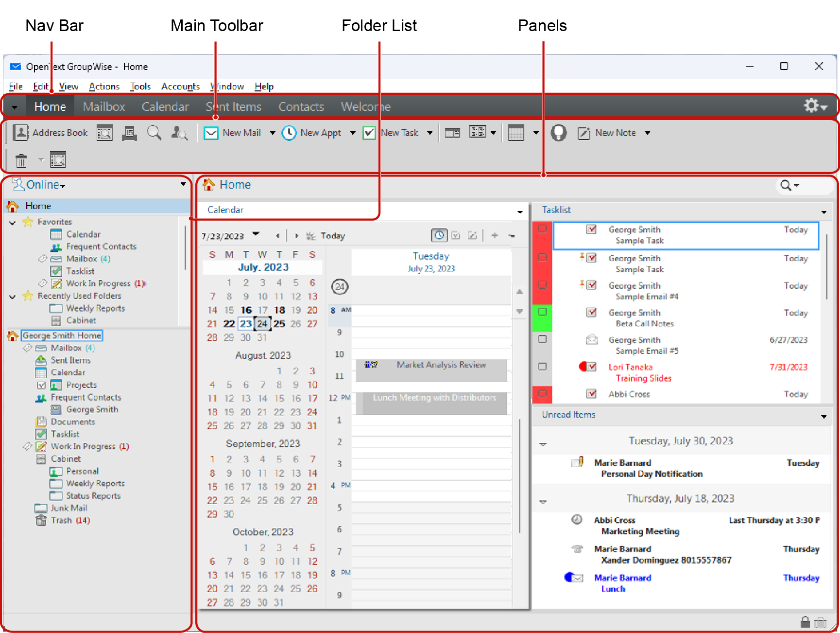Toggle the appointments clock view button in Calendar panel
Viewport: 840px width, 633px height.
coord(439,235)
